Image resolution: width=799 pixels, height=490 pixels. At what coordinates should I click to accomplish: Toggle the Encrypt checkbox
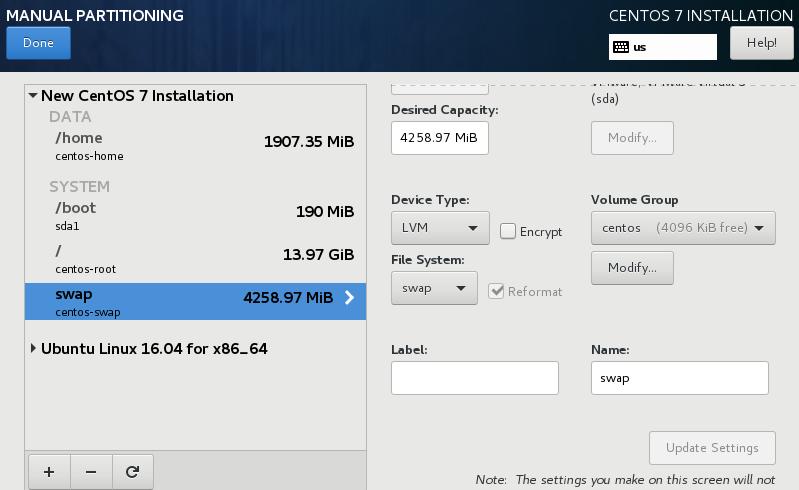508,231
